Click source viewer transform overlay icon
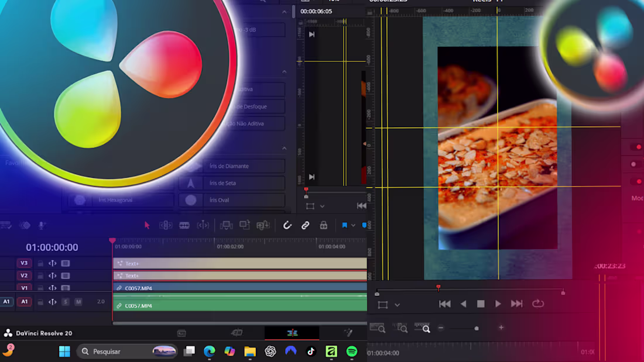Screen dimensions: 644x362 [310, 206]
